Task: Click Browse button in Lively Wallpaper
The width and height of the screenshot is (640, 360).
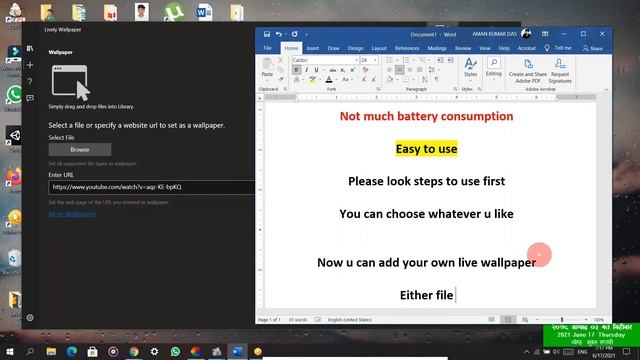Action: point(80,149)
